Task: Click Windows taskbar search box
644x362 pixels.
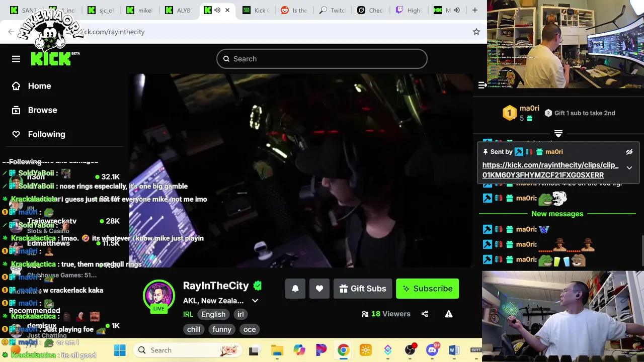Action: pyautogui.click(x=188, y=350)
